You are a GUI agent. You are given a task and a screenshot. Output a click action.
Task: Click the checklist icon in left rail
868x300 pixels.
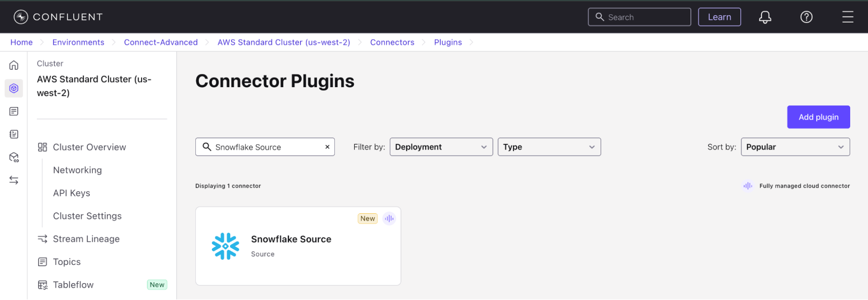(14, 134)
